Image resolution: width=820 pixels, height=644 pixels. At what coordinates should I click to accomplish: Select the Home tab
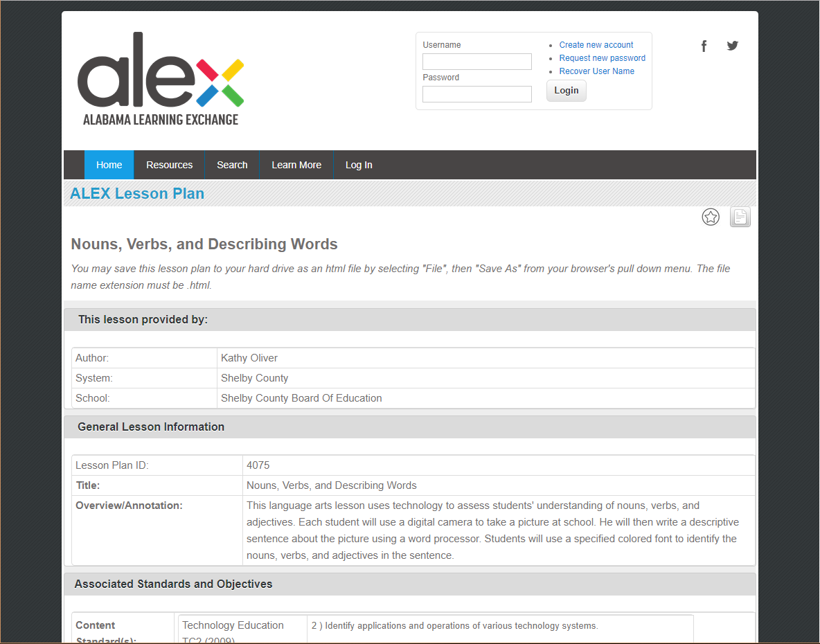[108, 165]
